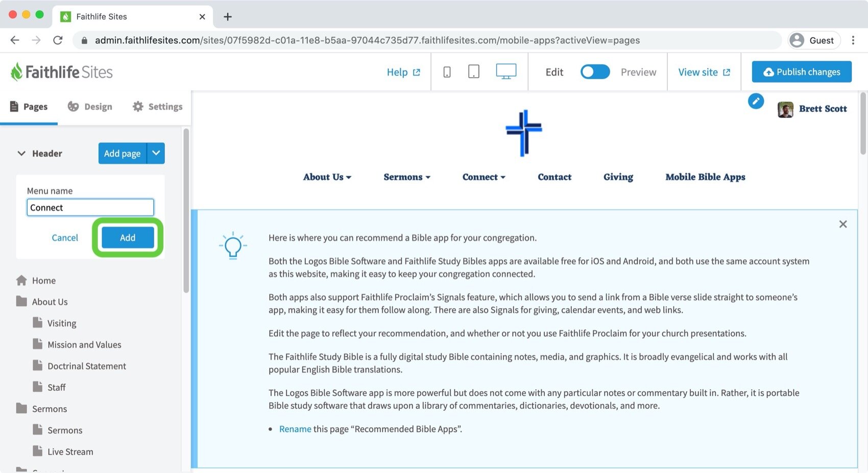Open the View site link
This screenshot has height=473, width=868.
[704, 72]
